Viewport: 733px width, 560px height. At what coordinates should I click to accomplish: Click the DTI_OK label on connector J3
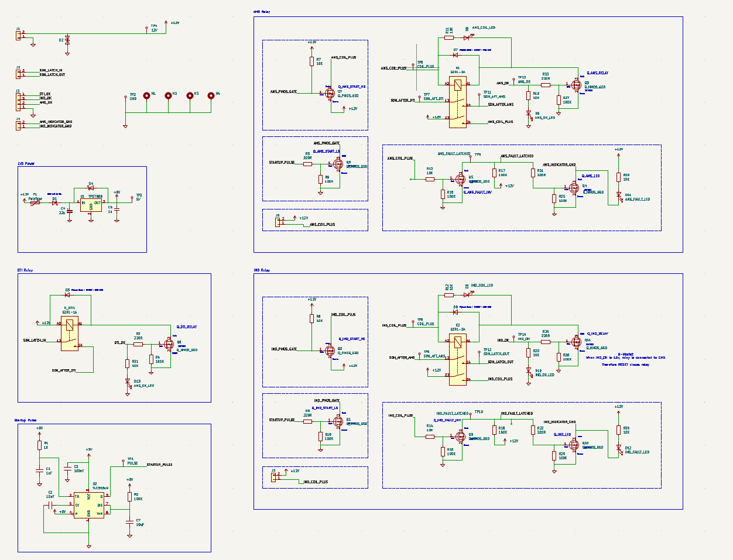[x=45, y=94]
